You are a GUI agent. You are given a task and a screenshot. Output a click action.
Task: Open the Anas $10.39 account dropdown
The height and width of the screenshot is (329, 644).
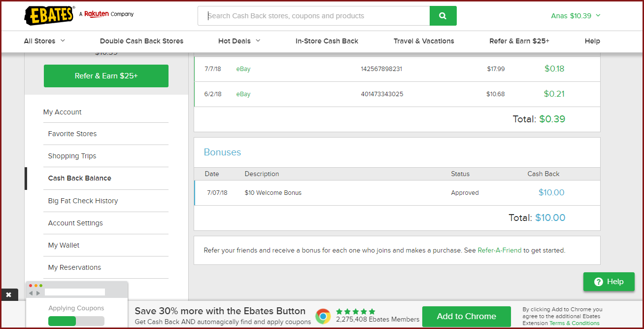tap(576, 16)
